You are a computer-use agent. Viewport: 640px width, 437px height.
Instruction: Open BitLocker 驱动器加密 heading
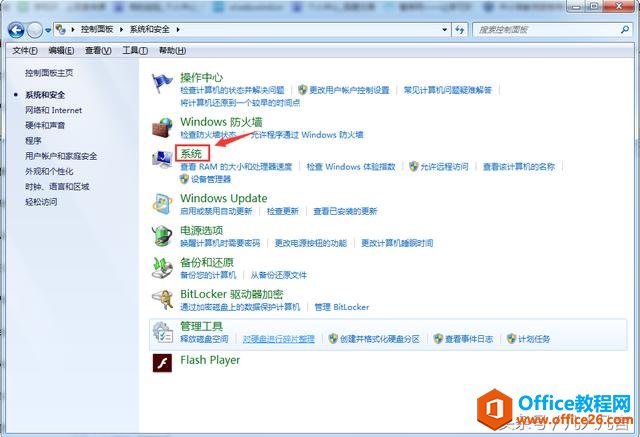click(x=232, y=294)
